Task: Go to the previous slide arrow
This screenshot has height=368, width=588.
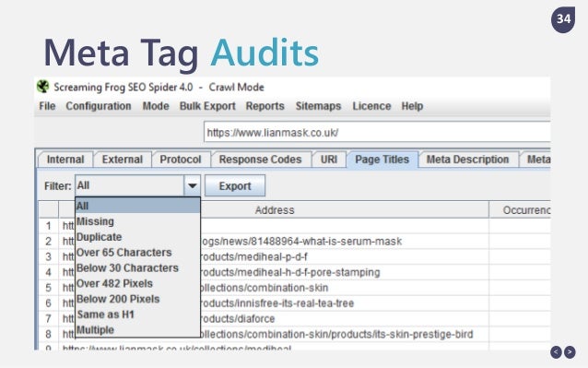Action: click(556, 352)
